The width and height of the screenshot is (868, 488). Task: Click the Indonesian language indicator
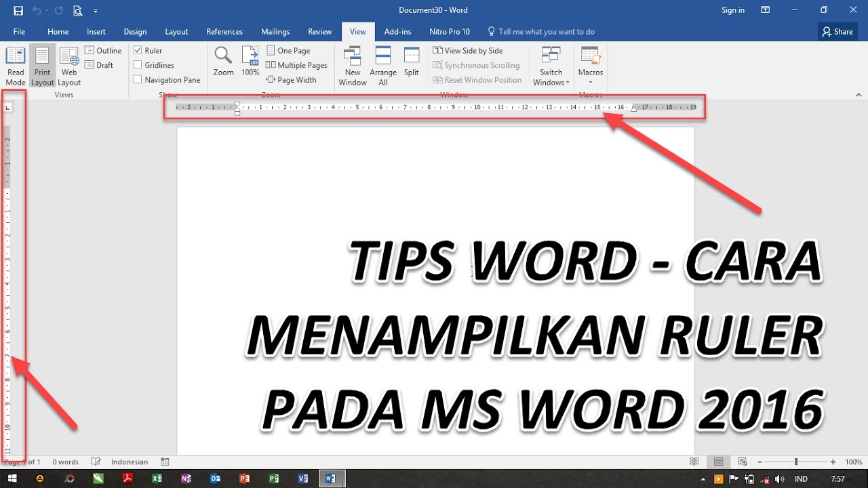pyautogui.click(x=130, y=462)
